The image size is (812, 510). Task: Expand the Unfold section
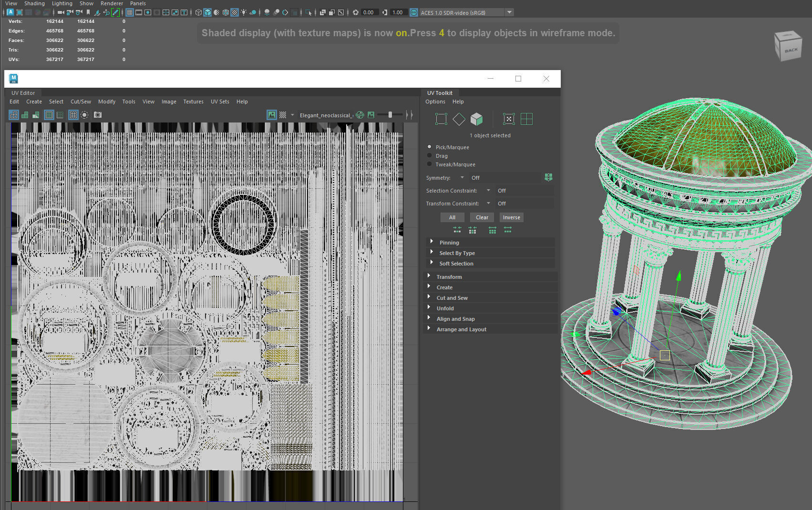(x=490, y=308)
